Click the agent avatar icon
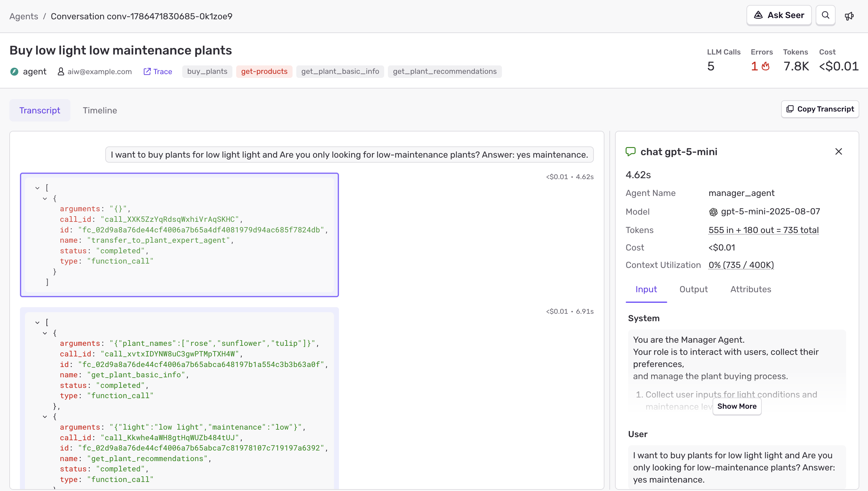The width and height of the screenshot is (868, 491). coord(14,71)
